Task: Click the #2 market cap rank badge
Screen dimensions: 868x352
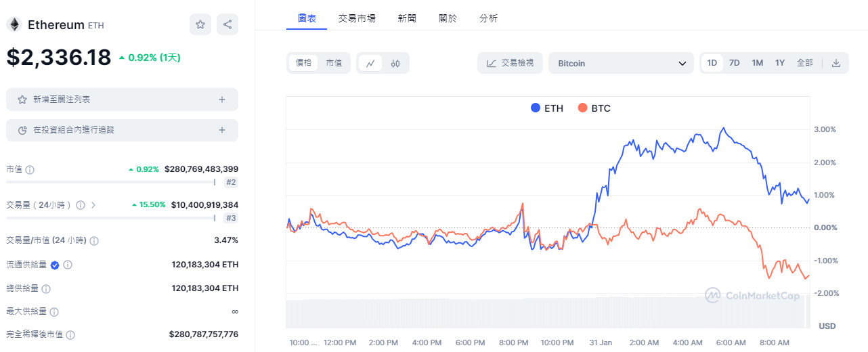Action: coord(231,182)
